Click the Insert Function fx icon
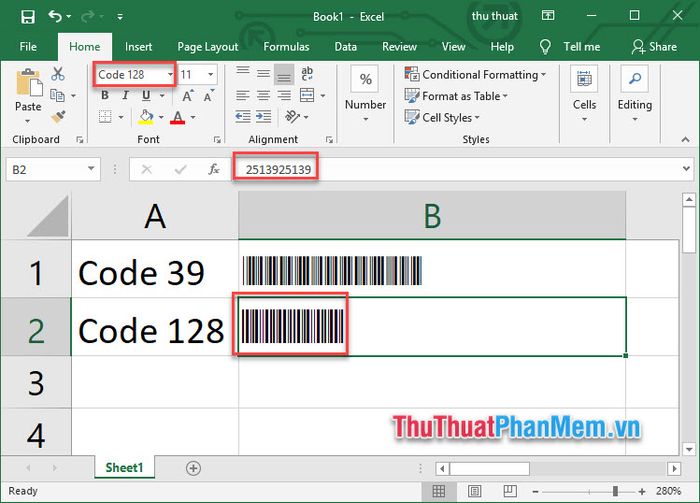The width and height of the screenshot is (700, 503). pyautogui.click(x=213, y=170)
